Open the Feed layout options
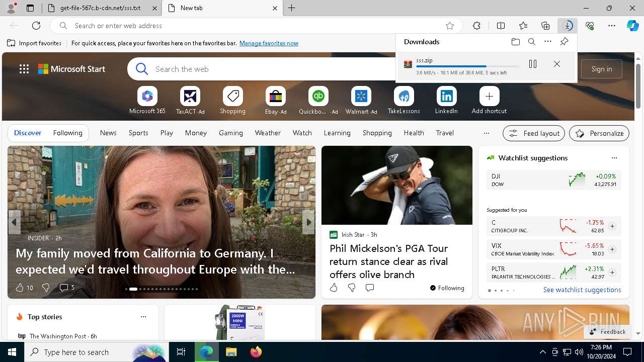Image resolution: width=644 pixels, height=362 pixels. point(534,133)
